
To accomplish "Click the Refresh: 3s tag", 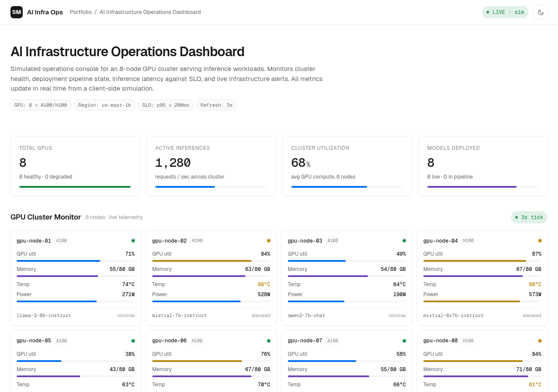I will pyautogui.click(x=217, y=105).
